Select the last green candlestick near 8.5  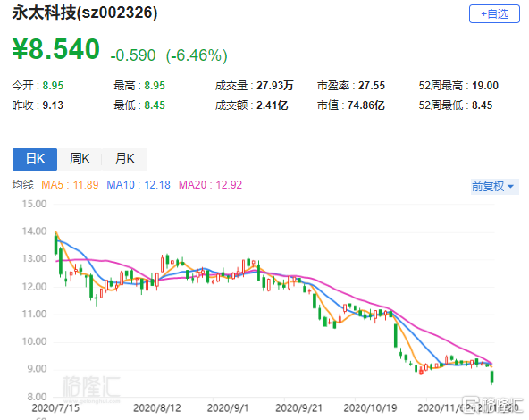491,377
